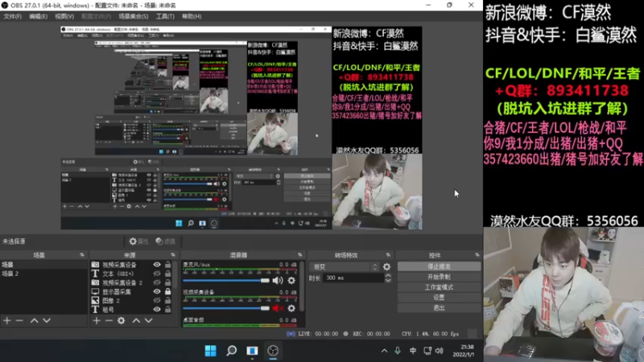The width and height of the screenshot is (644, 362).
Task: Click the microphone tray icon
Action: (x=398, y=351)
